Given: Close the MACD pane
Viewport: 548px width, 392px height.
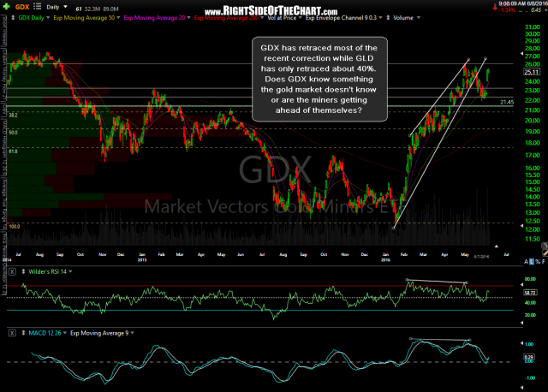Looking at the screenshot, I should 12,333.
